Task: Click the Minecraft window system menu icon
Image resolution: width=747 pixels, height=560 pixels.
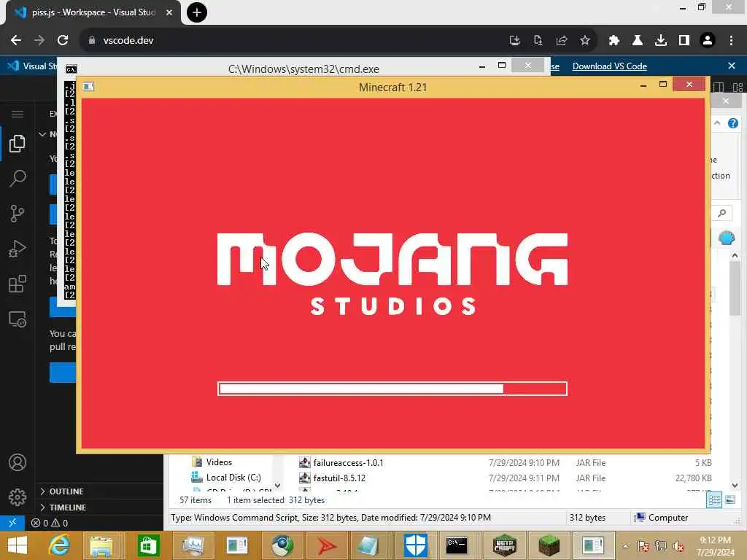Action: (x=88, y=86)
